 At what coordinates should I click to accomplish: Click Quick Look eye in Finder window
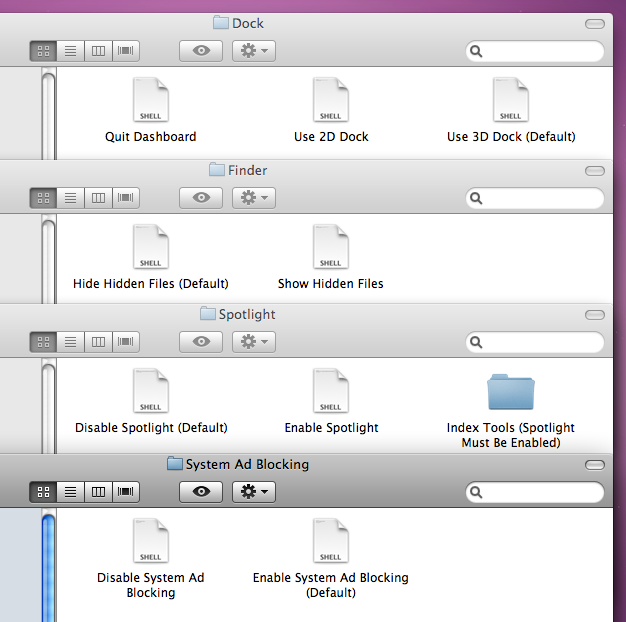(x=201, y=198)
